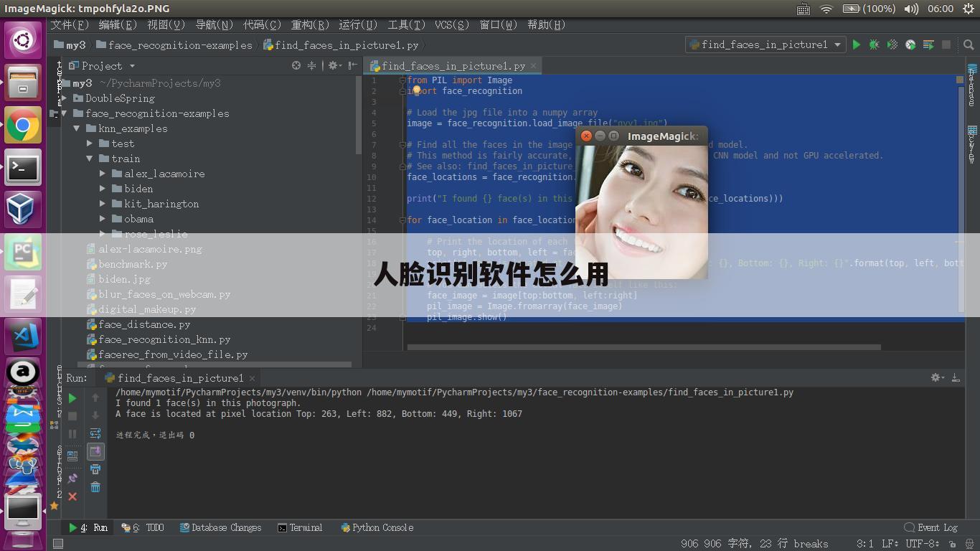Expand the DoubleSpring folder
980x551 pixels.
[65, 98]
